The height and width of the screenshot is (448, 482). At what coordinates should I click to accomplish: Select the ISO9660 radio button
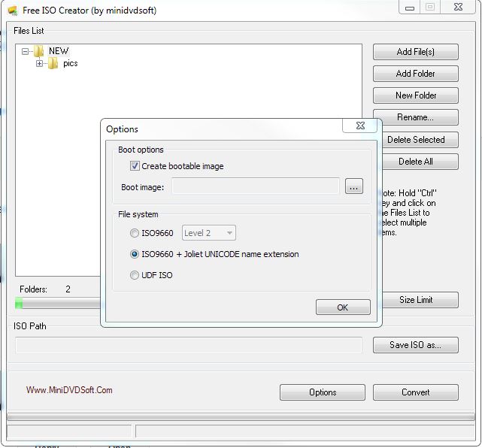135,233
